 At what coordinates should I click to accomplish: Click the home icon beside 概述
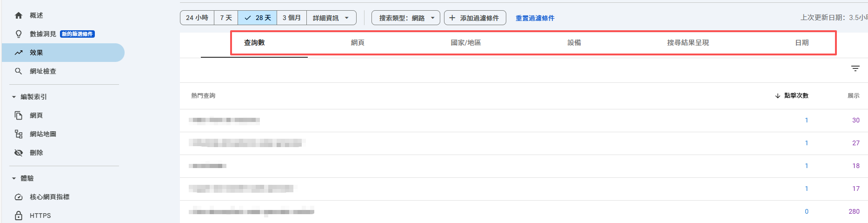click(19, 15)
